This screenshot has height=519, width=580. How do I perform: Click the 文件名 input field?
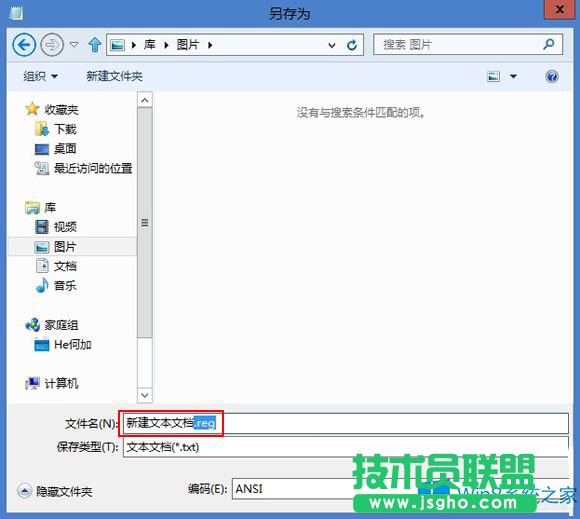coord(345,423)
